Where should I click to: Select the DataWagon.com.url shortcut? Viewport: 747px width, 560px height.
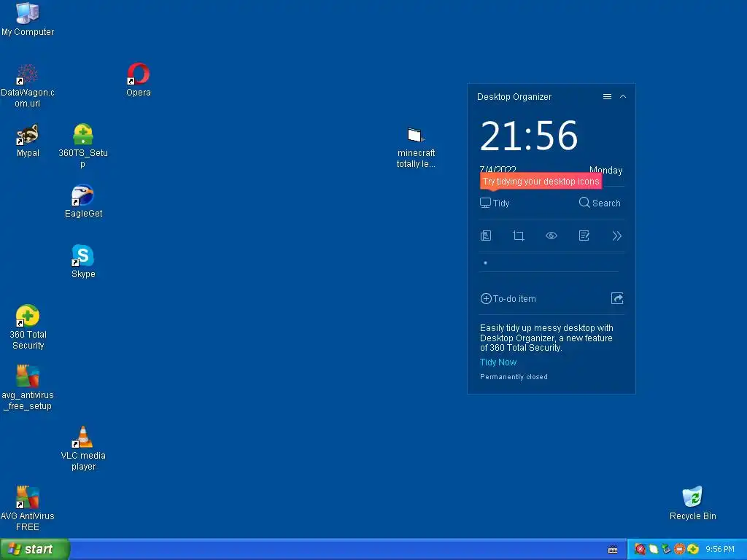[x=28, y=86]
